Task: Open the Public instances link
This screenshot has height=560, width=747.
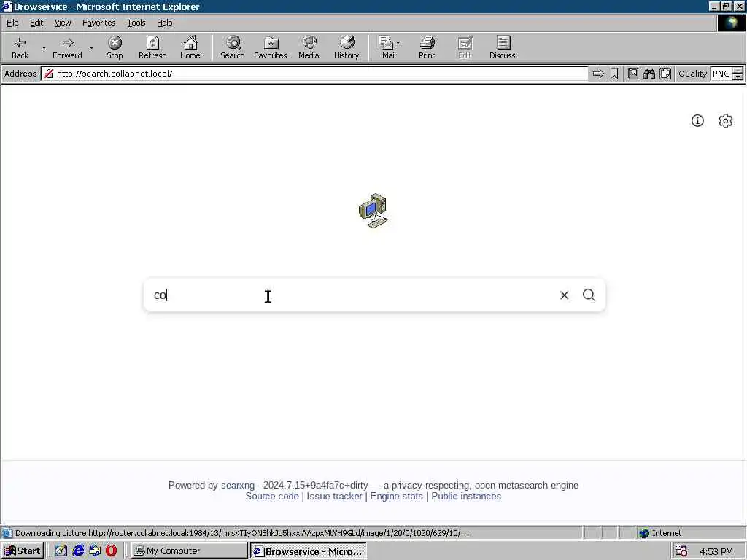Action: 466,496
